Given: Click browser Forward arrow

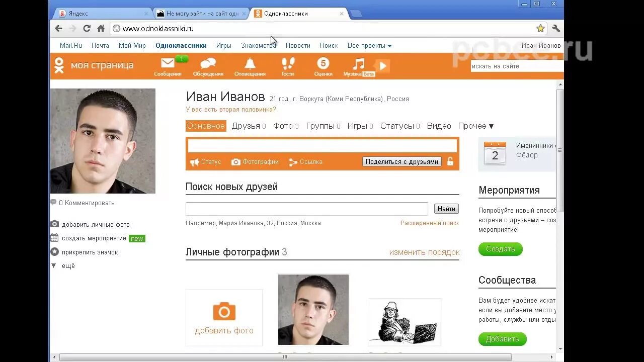Looking at the screenshot, I should click(x=73, y=29).
